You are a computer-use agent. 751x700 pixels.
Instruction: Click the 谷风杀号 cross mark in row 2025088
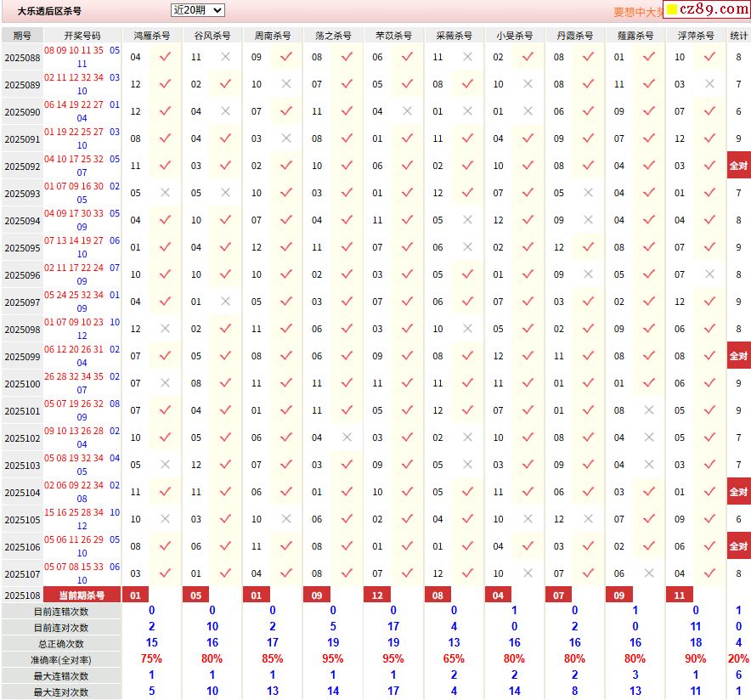pyautogui.click(x=226, y=57)
